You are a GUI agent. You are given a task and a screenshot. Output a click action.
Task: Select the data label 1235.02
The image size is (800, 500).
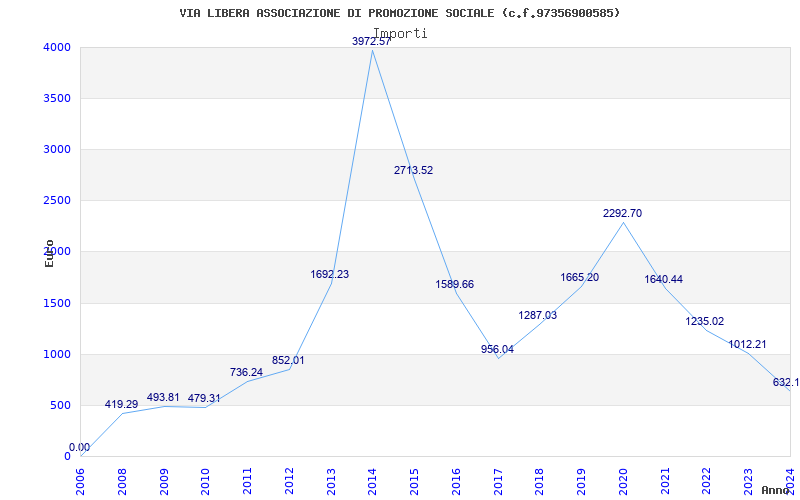pos(705,321)
